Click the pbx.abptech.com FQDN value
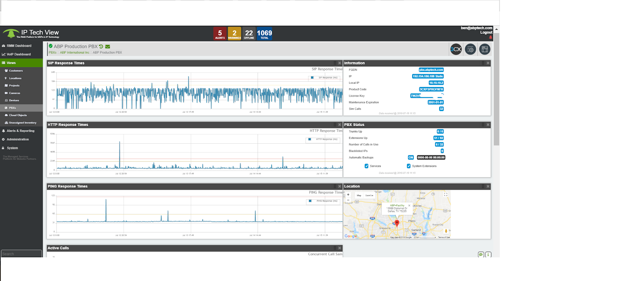The height and width of the screenshot is (281, 644). pyautogui.click(x=431, y=70)
